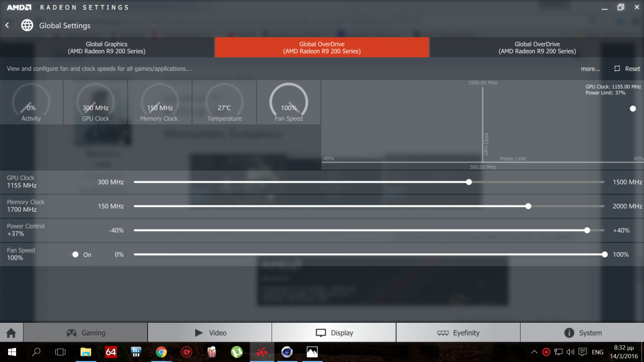Open the more... link
Image resolution: width=644 pixels, height=362 pixels.
point(590,69)
